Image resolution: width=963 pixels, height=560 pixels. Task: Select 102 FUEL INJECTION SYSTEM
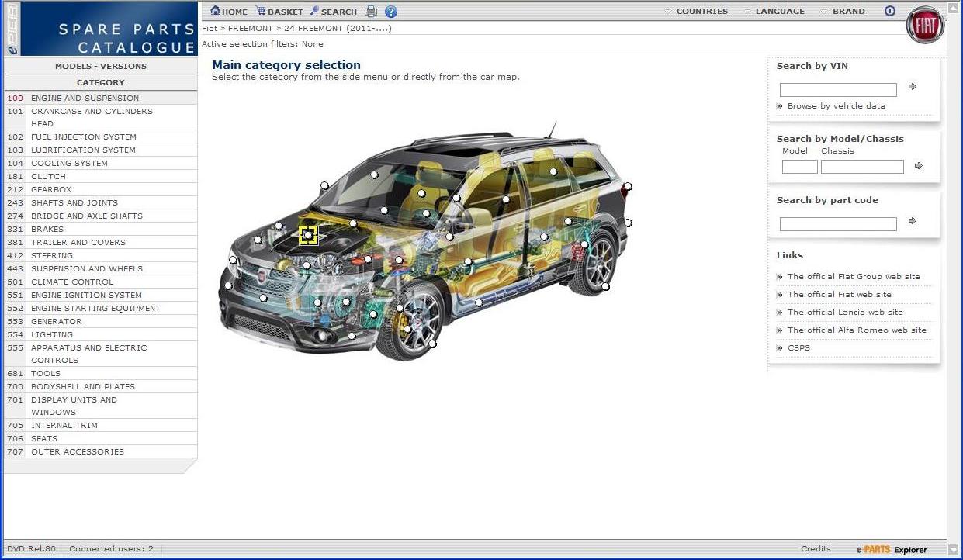click(x=101, y=137)
